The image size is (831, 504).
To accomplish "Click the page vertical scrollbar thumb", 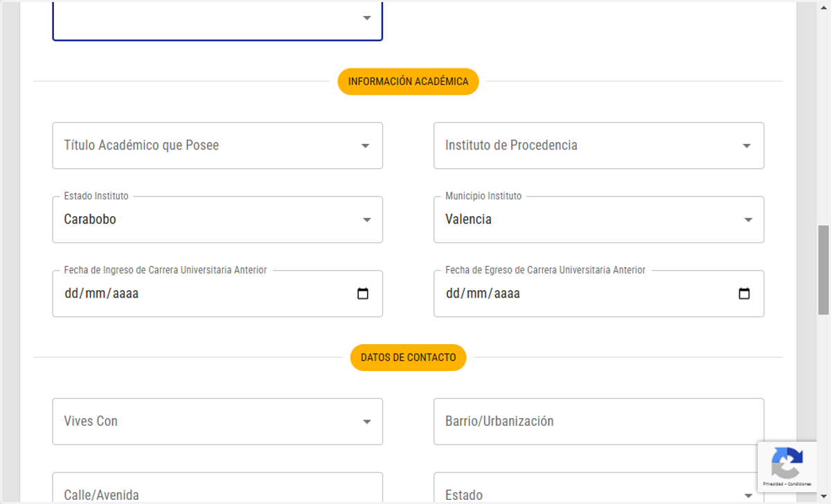I will coord(823,270).
